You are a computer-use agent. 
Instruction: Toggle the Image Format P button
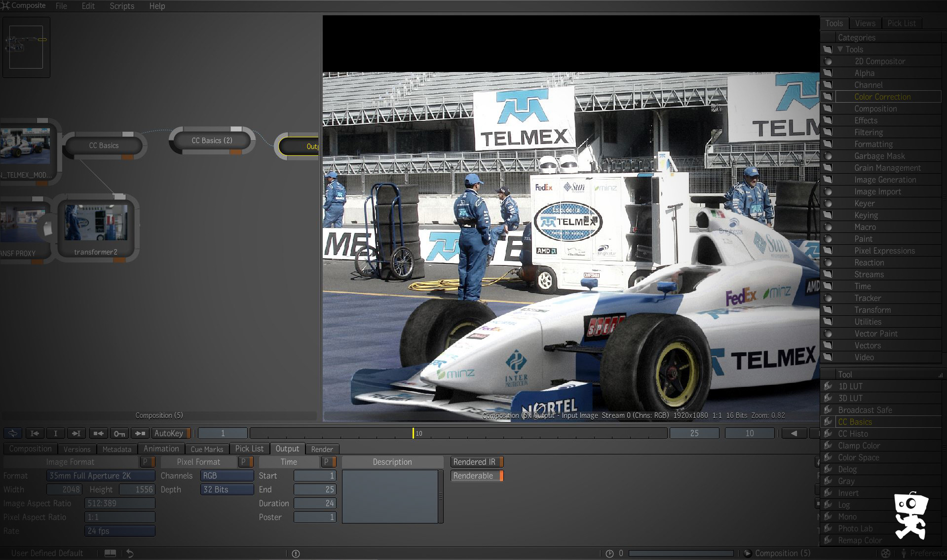pos(147,462)
